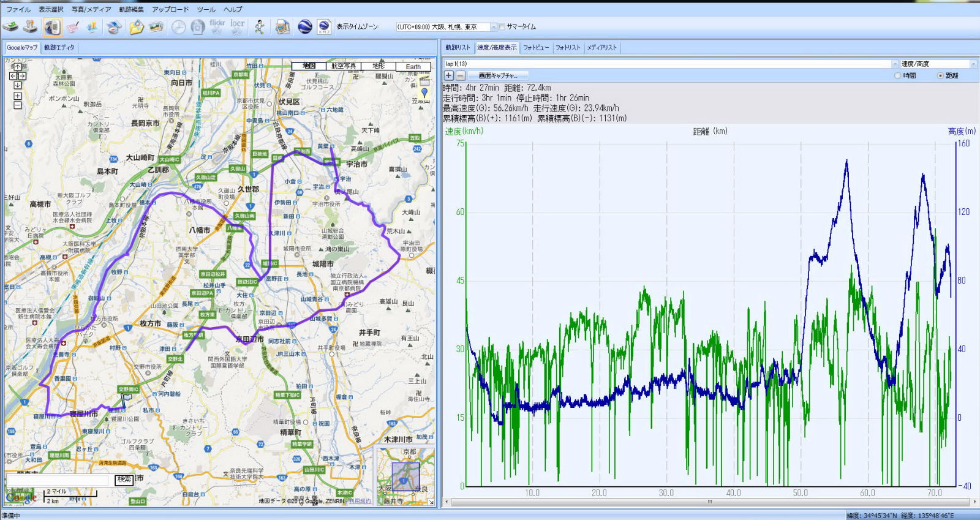The image size is (980, 520).
Task: Switch to the 軌跡エディタ tab
Action: 59,47
